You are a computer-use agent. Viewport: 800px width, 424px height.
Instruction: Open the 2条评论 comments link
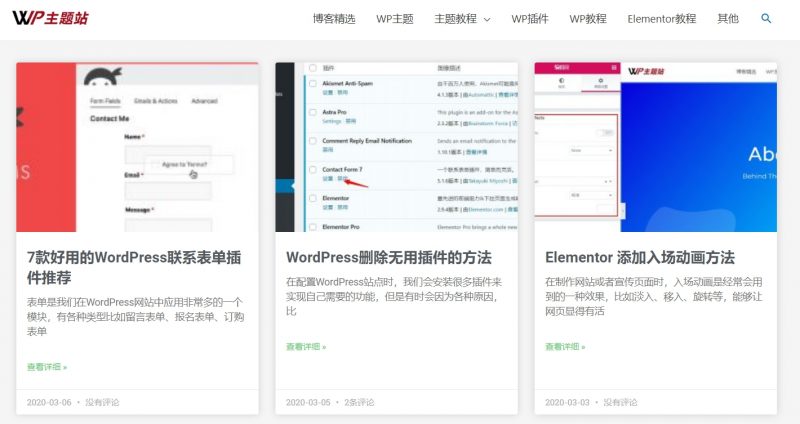(359, 402)
